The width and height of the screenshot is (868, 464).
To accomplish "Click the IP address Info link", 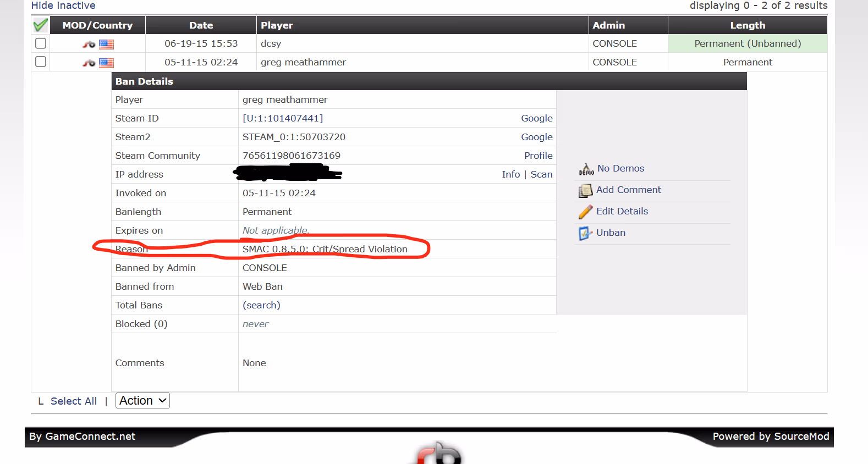I will [511, 174].
